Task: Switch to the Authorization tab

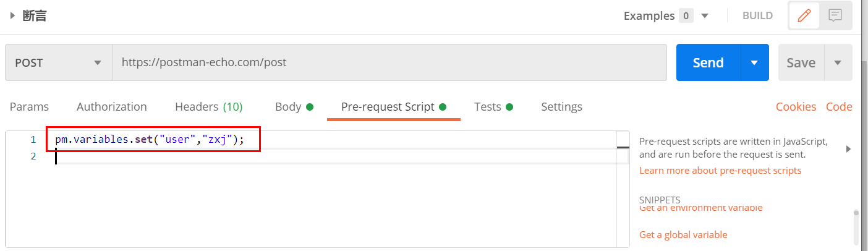Action: coord(112,107)
